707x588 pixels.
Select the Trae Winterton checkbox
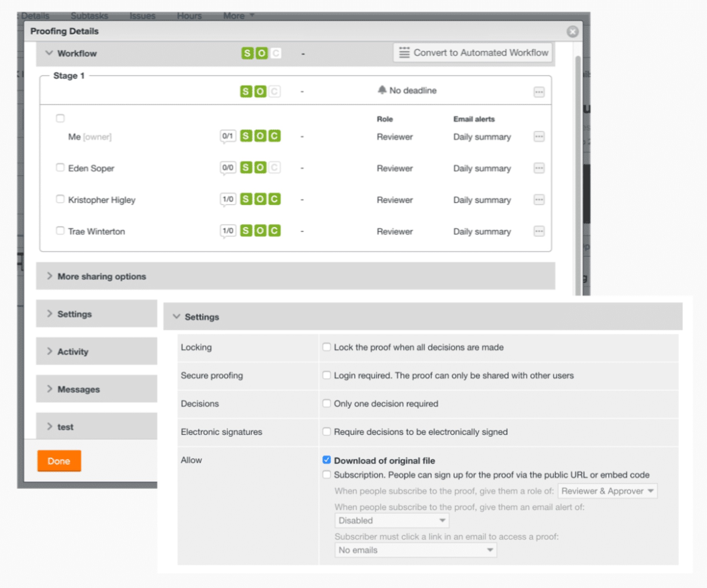click(60, 230)
